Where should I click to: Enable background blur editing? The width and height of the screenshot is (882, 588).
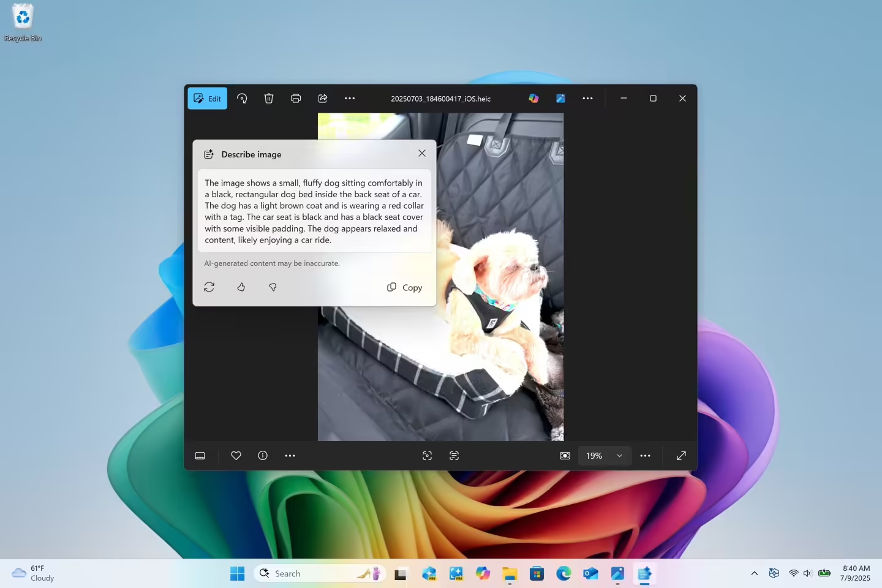pyautogui.click(x=565, y=456)
